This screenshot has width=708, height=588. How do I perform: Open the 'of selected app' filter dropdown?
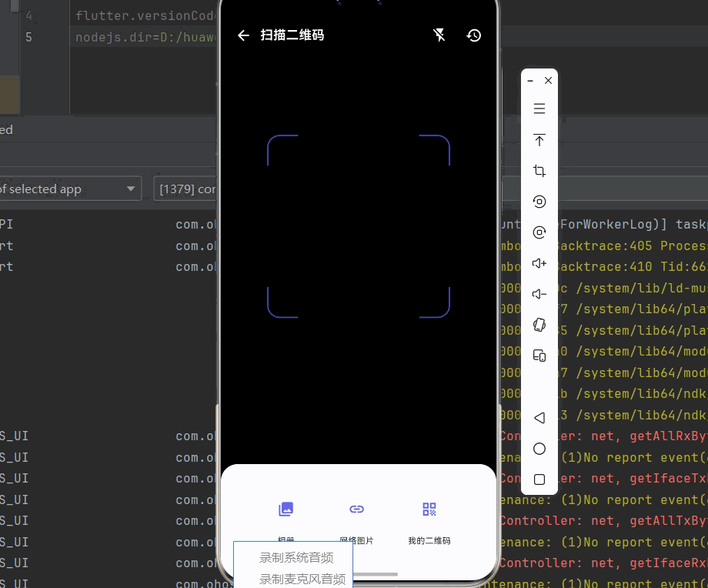(x=70, y=189)
